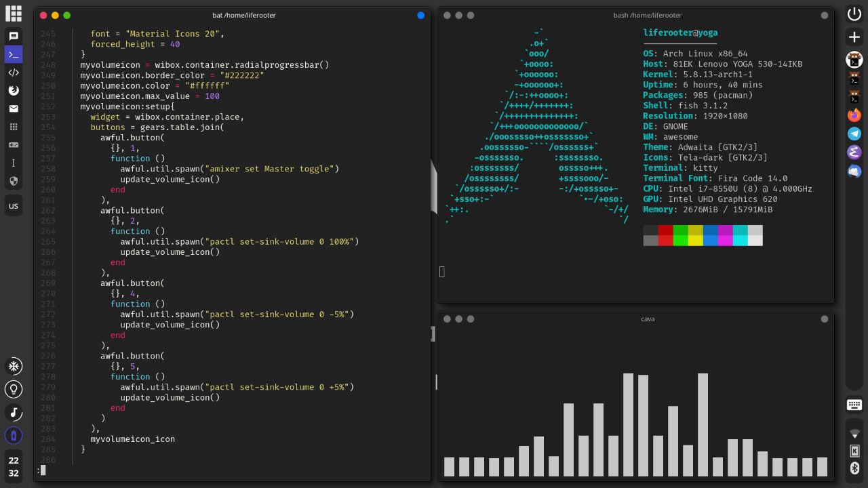Switch to the chat bubble workspace tag
The image size is (868, 488).
click(x=14, y=36)
